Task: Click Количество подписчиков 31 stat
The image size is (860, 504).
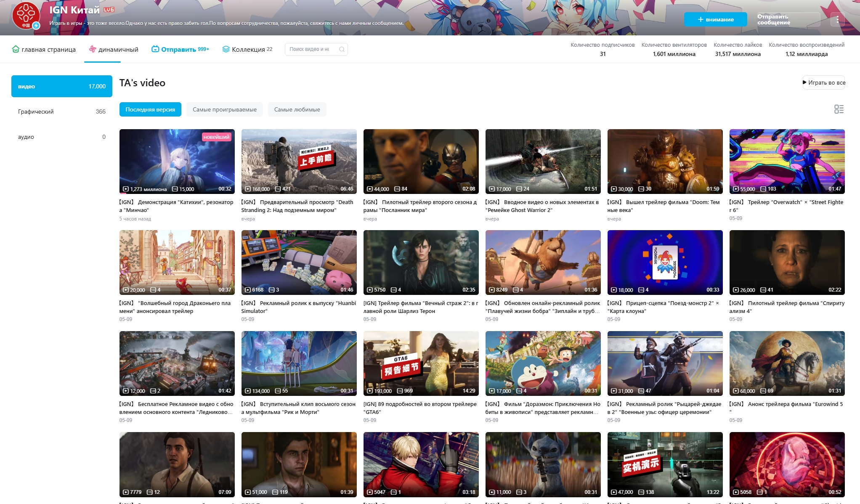Action: coord(603,49)
